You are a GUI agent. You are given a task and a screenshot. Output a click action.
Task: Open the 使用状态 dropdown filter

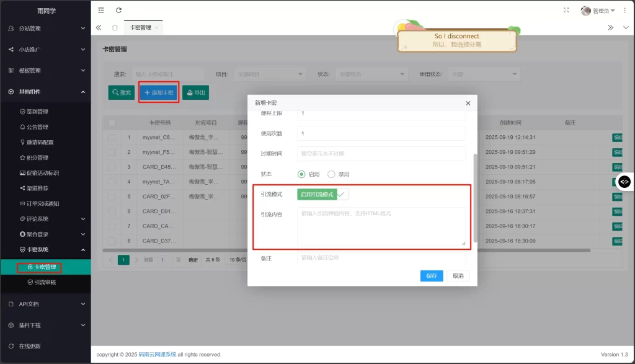click(484, 73)
